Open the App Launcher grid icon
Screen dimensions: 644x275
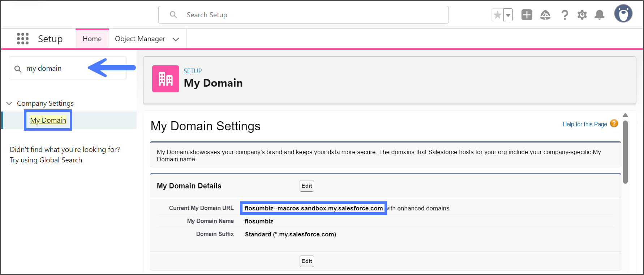pos(22,39)
